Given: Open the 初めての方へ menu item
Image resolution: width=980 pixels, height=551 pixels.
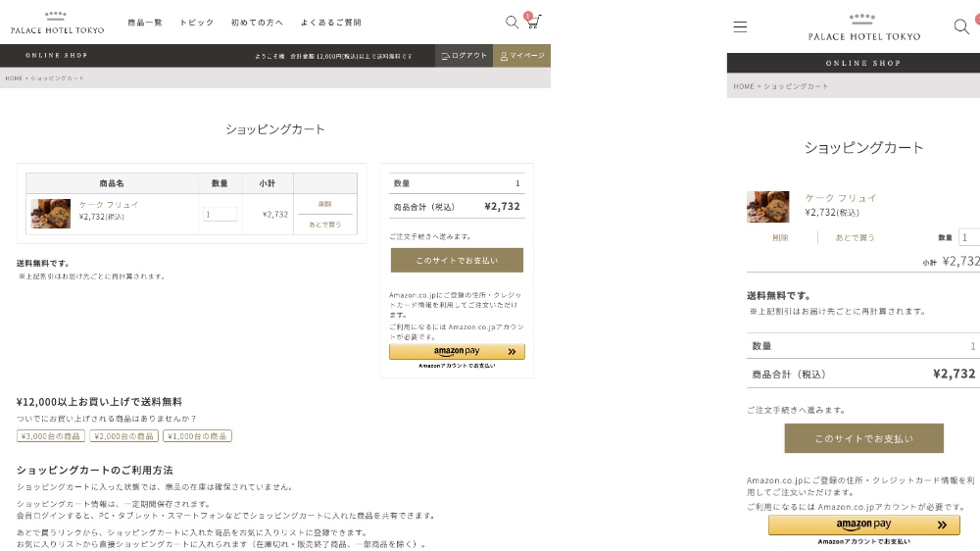Looking at the screenshot, I should (257, 23).
